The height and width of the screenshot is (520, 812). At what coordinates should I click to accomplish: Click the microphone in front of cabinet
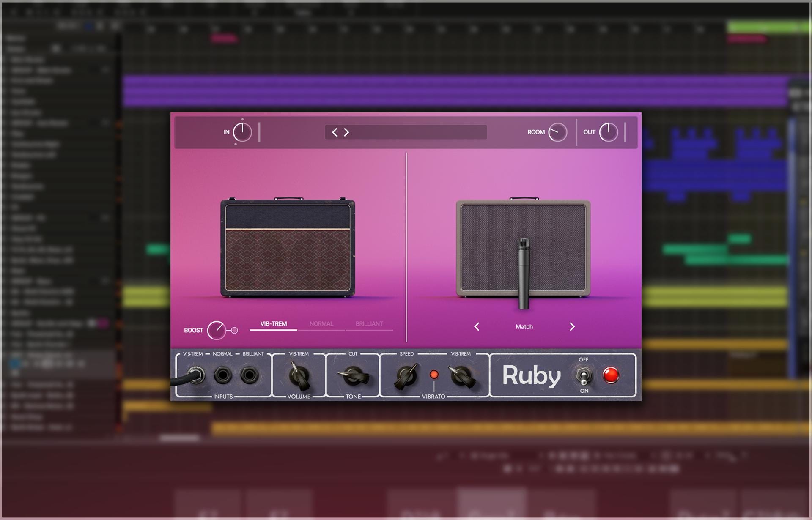point(524,274)
